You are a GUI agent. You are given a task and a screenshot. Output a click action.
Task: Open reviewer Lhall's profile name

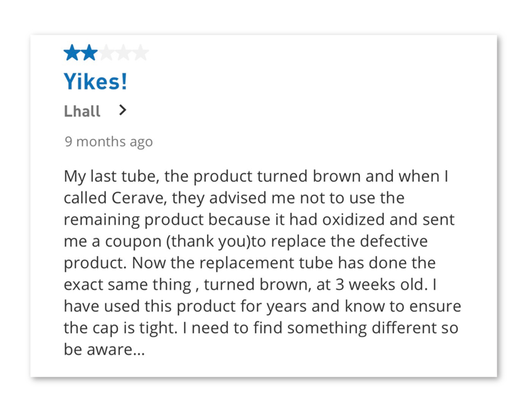click(x=82, y=111)
